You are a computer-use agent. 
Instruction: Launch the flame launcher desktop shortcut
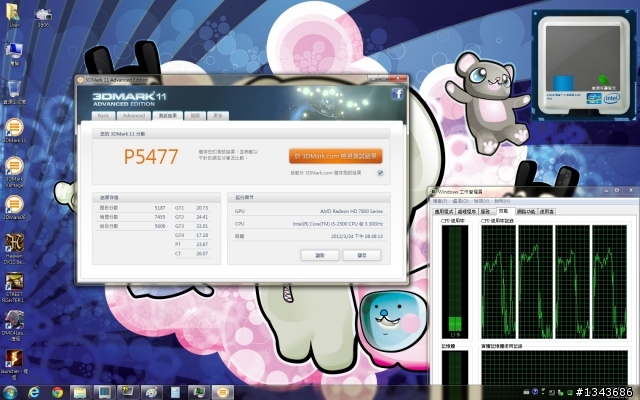pyautogui.click(x=14, y=364)
